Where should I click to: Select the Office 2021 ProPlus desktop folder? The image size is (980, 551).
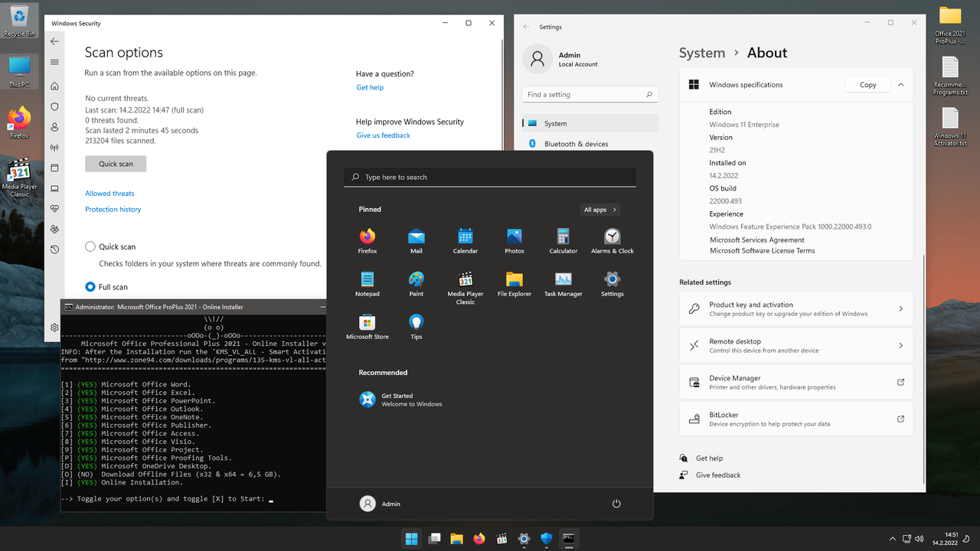[950, 24]
